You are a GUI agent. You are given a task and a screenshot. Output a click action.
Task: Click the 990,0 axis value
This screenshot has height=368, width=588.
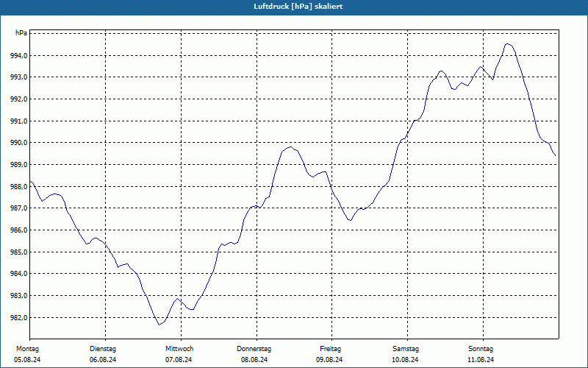pyautogui.click(x=18, y=143)
